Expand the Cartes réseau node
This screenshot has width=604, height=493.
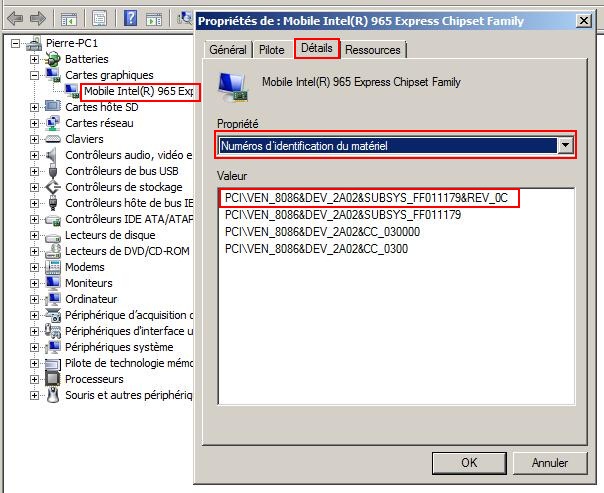(34, 123)
